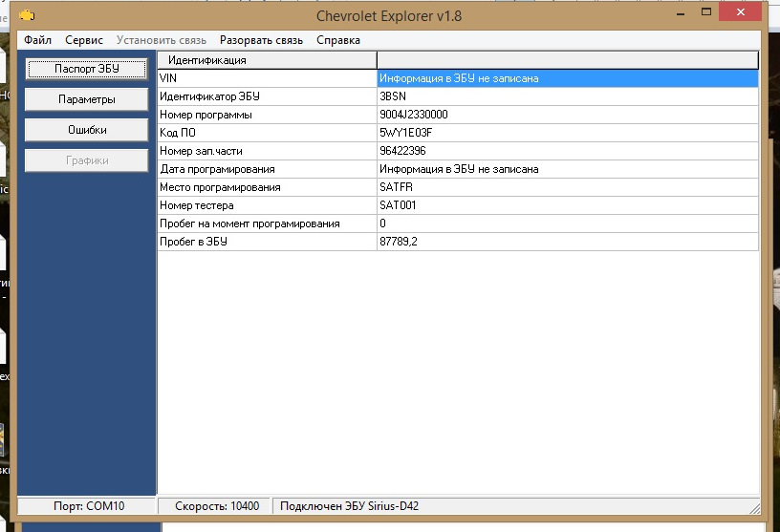Click the SAT001 value cell
The image size is (780, 532).
[x=568, y=205]
